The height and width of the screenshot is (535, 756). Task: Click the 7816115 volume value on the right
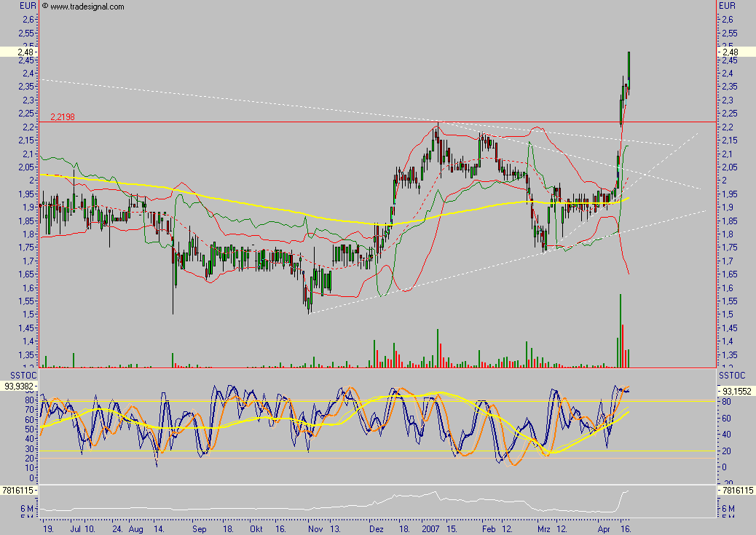[x=737, y=491]
